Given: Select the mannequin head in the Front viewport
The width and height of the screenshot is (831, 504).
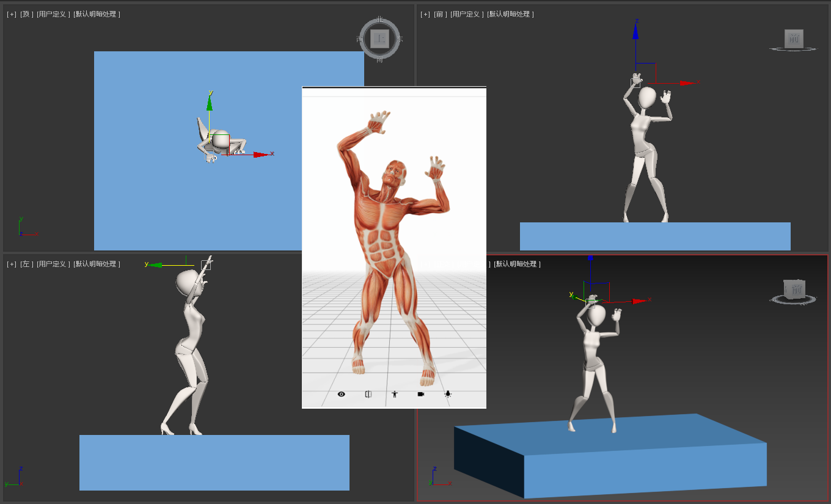Looking at the screenshot, I should point(647,97).
